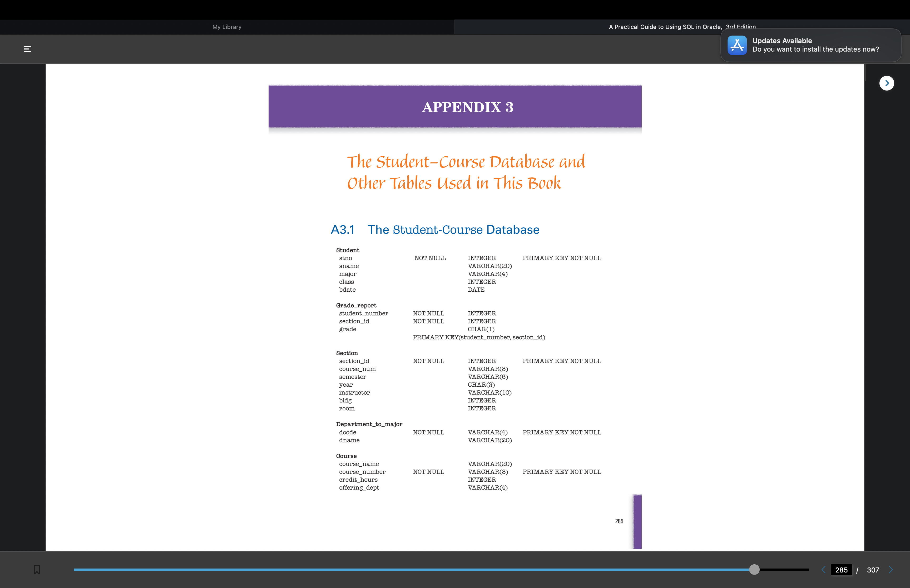Click the App Store icon in notification

(x=737, y=46)
